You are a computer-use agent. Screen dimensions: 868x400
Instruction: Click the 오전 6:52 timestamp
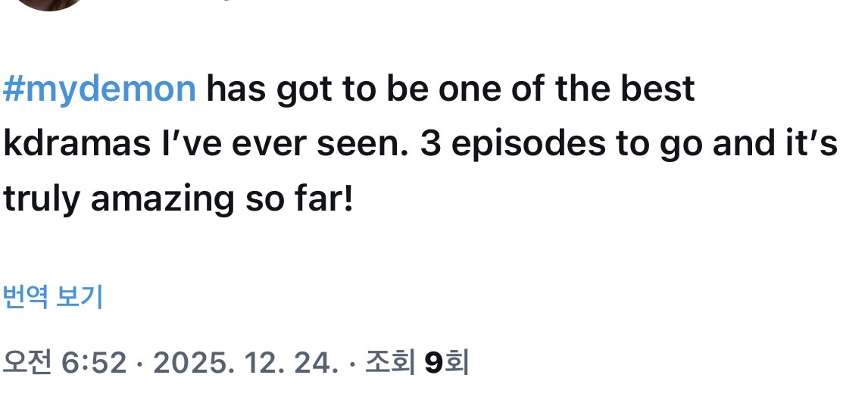point(65,364)
